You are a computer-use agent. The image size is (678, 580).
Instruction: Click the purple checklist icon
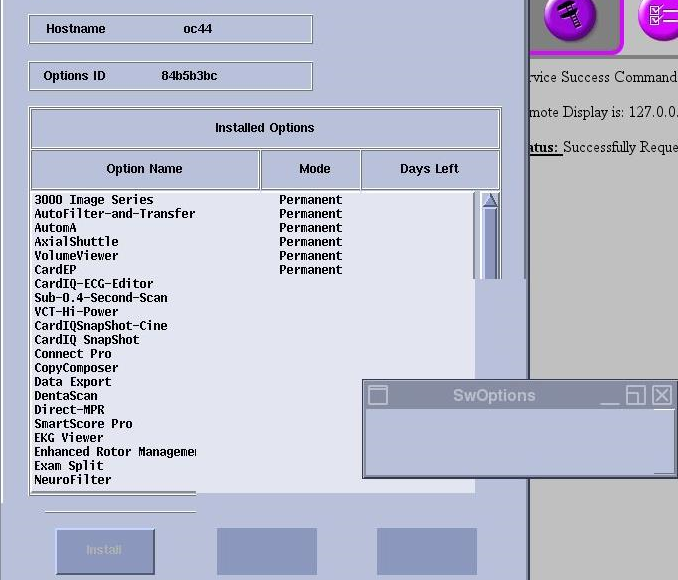point(658,17)
